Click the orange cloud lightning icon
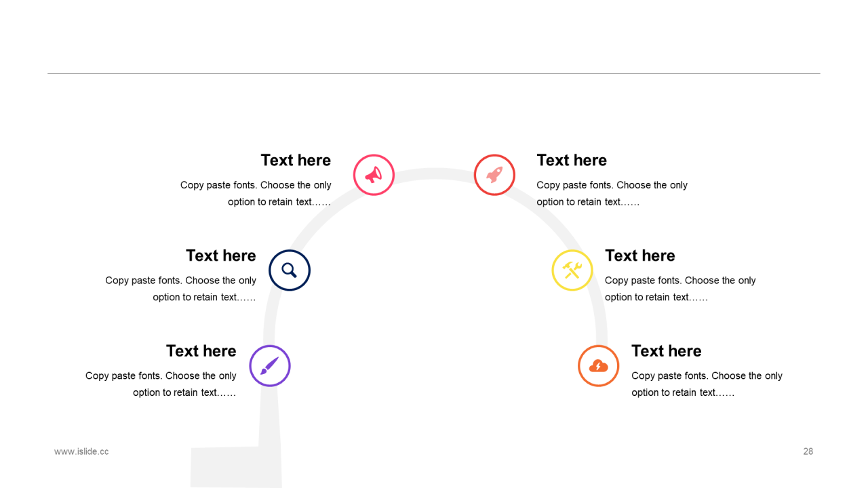This screenshot has height=488, width=868. coord(599,366)
